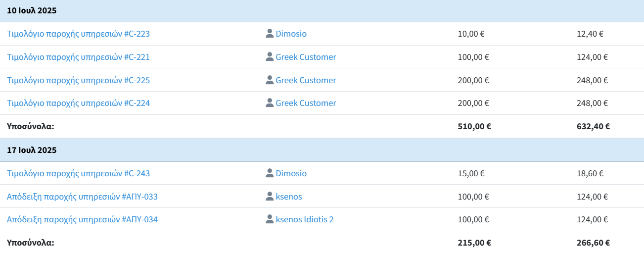This screenshot has height=253, width=644.
Task: Click person icon in invoice #C-243 row
Action: tap(270, 173)
